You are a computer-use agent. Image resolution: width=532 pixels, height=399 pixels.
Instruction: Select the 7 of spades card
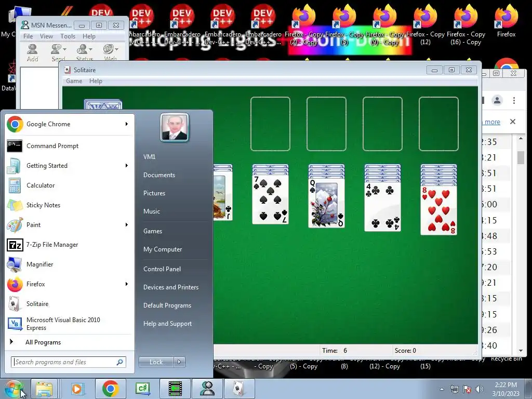pyautogui.click(x=270, y=199)
